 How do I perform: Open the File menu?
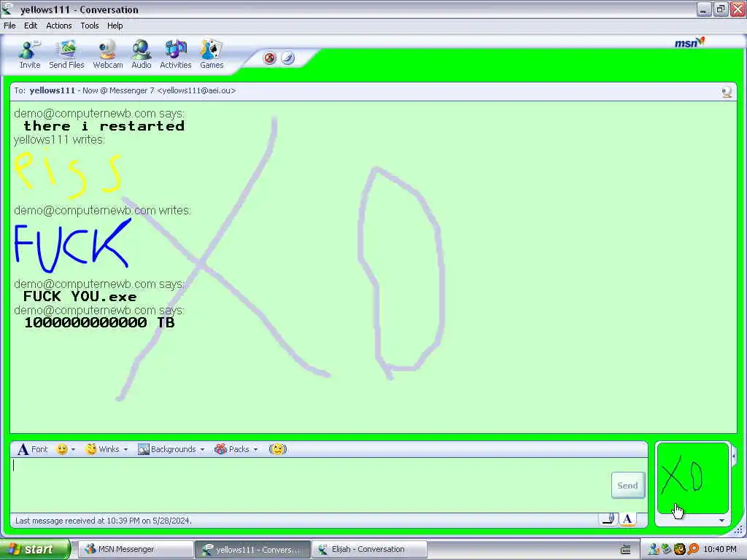point(9,26)
